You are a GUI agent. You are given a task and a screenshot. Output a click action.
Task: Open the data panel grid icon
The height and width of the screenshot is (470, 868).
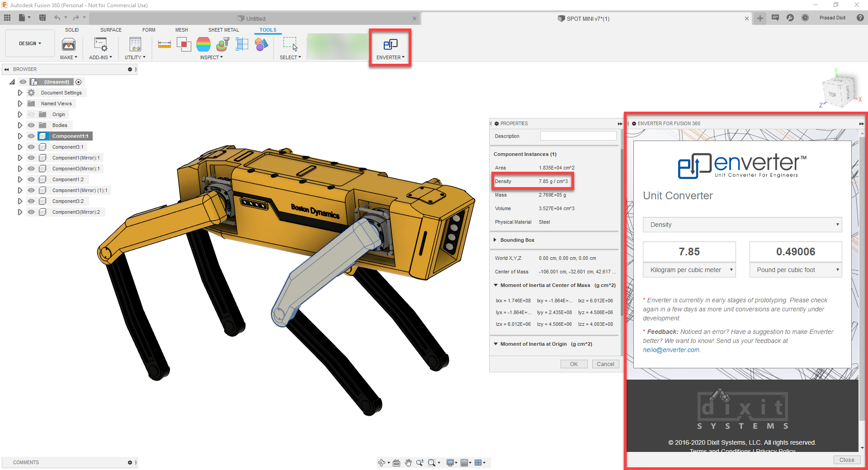tap(7, 18)
